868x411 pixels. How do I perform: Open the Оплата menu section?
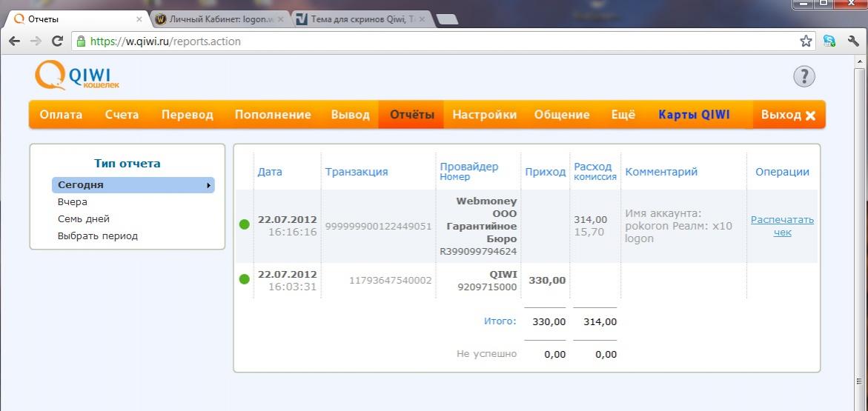tap(61, 115)
